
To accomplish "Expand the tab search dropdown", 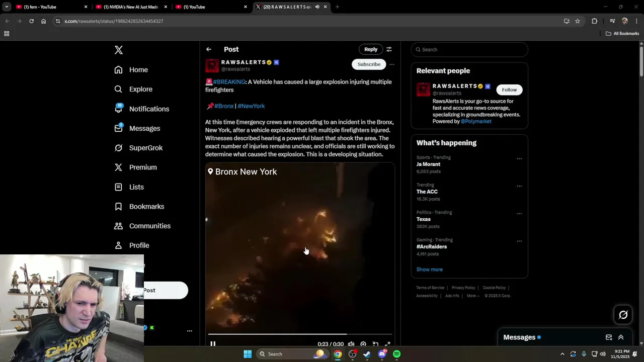I will click(7, 7).
